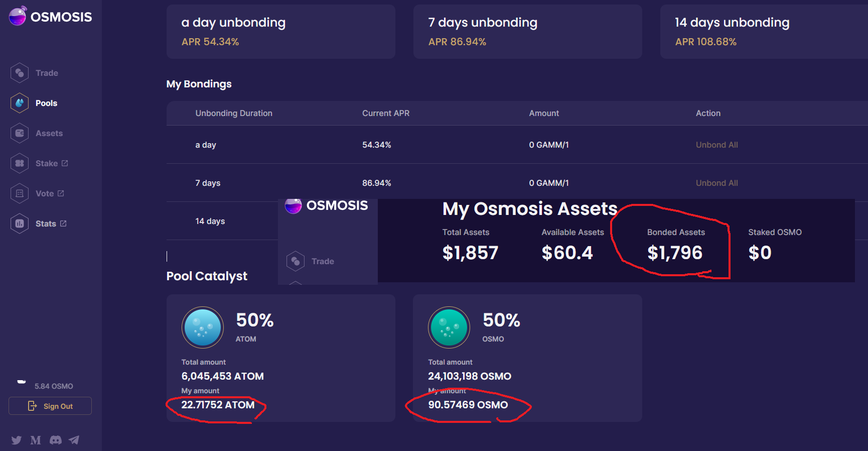Click the Action column header
The height and width of the screenshot is (451, 868).
[708, 113]
